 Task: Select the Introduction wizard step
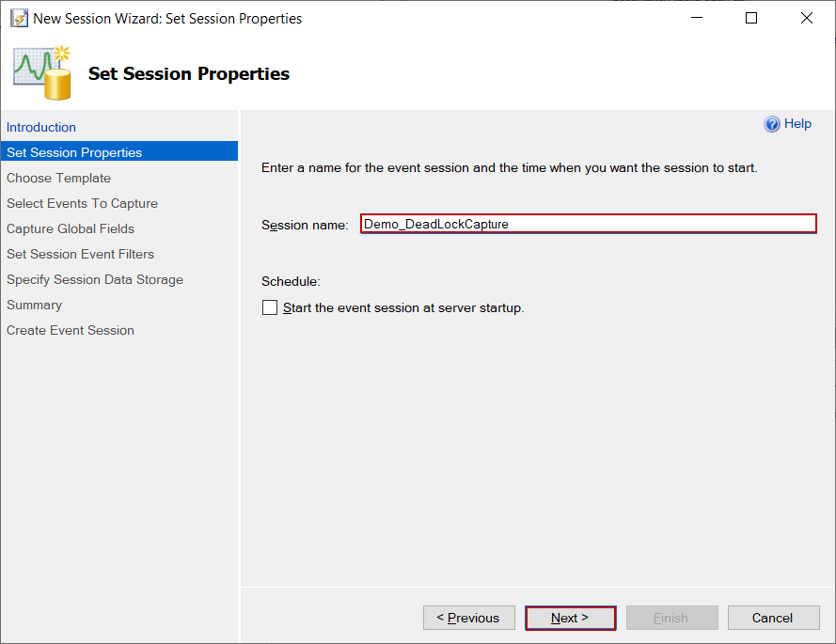point(41,127)
